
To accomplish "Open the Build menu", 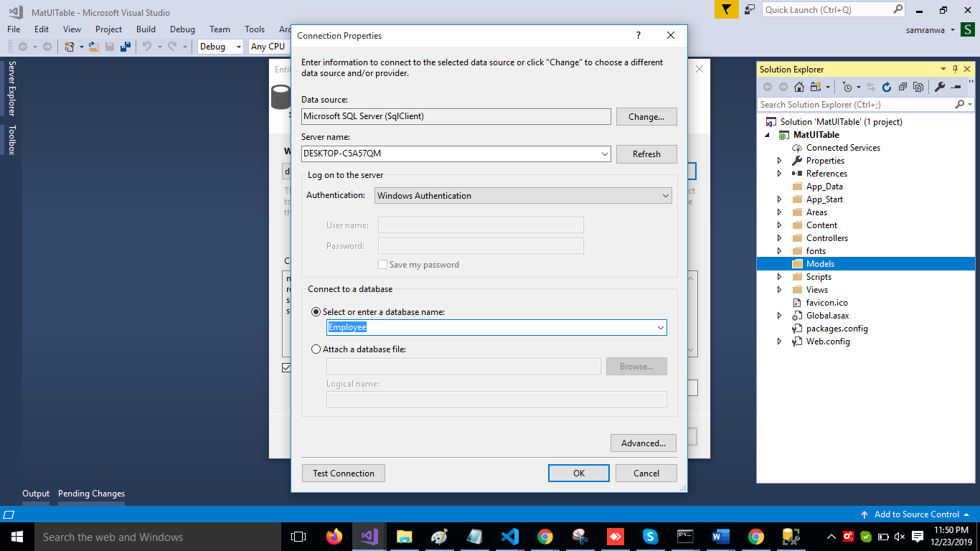I will point(146,29).
